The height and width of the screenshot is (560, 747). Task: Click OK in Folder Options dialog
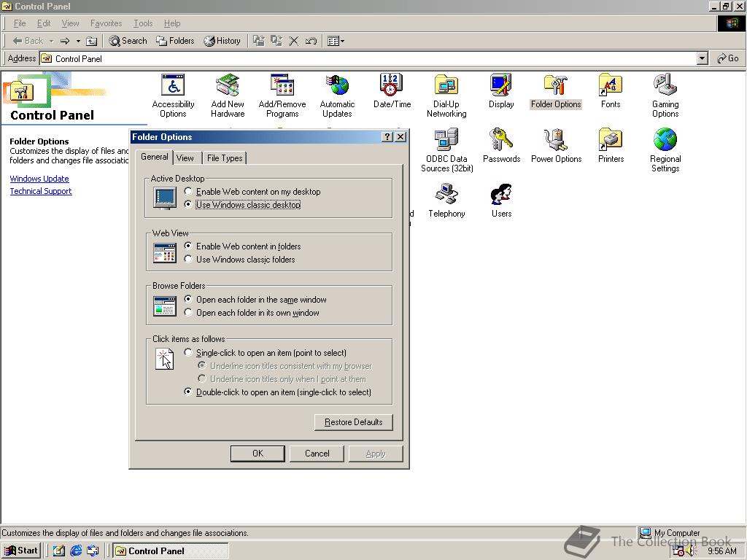pos(258,454)
